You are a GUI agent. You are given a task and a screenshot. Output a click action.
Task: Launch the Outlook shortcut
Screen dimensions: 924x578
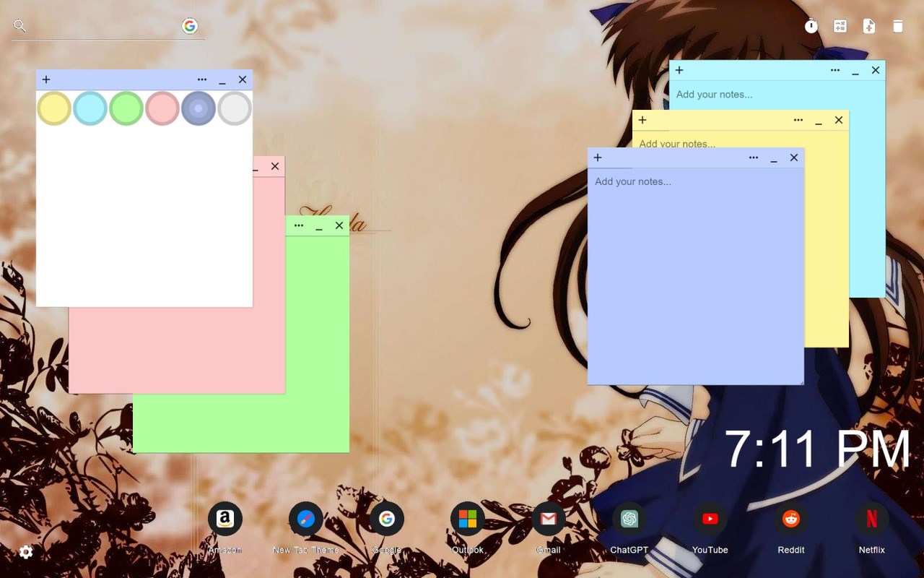(468, 519)
